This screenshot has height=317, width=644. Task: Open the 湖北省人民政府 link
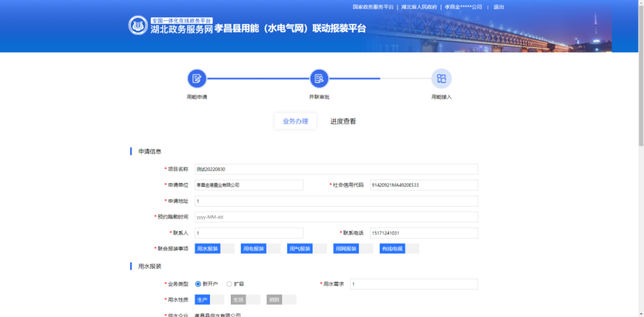419,7
